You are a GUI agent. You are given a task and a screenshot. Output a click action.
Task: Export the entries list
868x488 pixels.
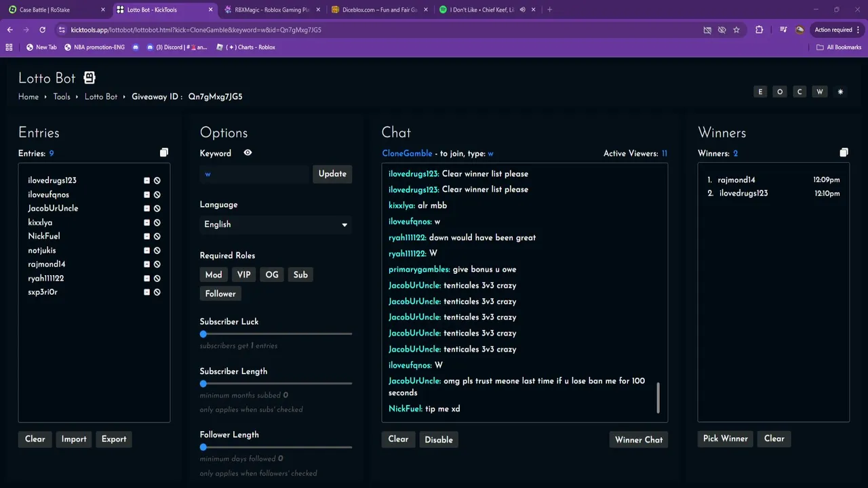click(x=114, y=439)
